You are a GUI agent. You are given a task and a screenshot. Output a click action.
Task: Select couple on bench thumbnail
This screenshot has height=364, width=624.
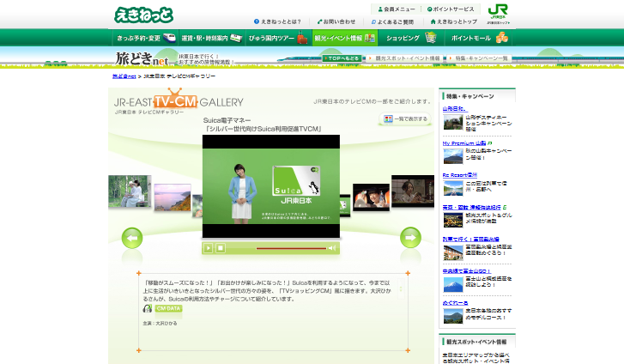(130, 191)
